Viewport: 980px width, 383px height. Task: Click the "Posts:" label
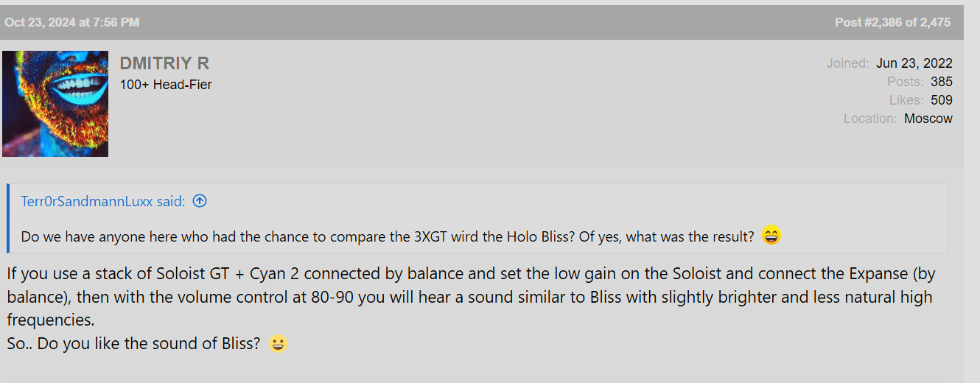[905, 82]
